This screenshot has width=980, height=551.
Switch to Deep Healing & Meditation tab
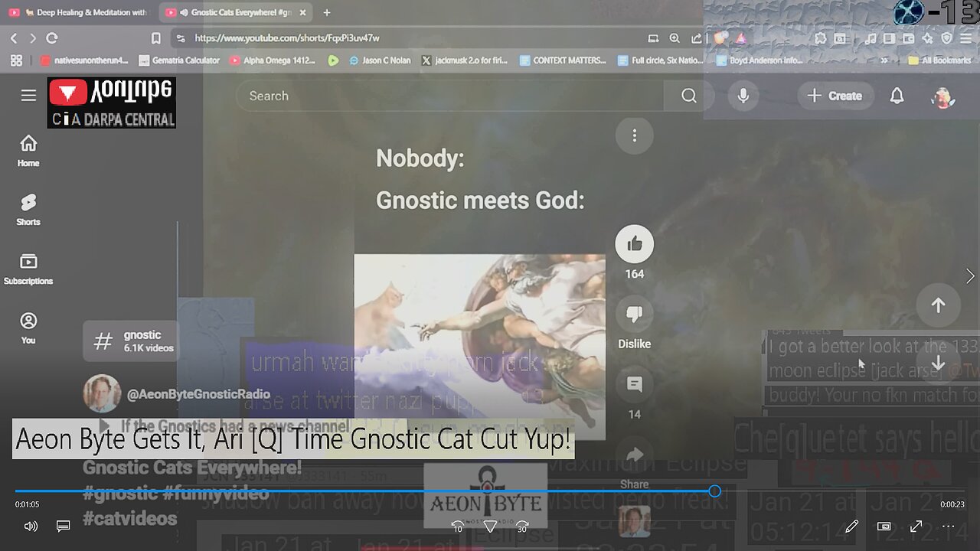click(x=80, y=13)
